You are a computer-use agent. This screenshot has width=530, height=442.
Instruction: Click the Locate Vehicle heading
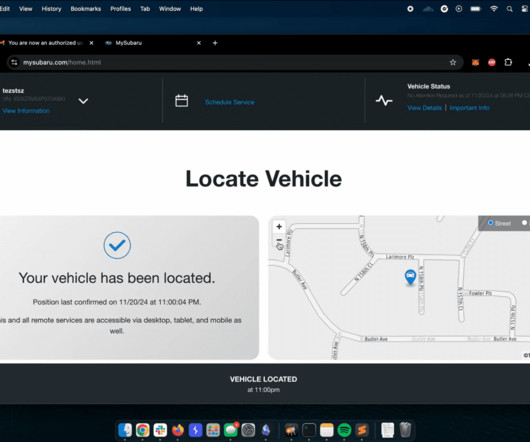tap(264, 178)
